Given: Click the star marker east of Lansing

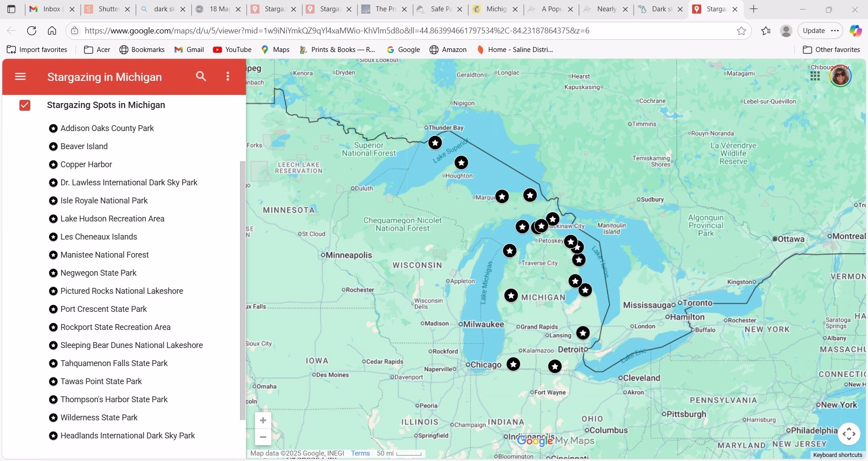Looking at the screenshot, I should click(583, 333).
